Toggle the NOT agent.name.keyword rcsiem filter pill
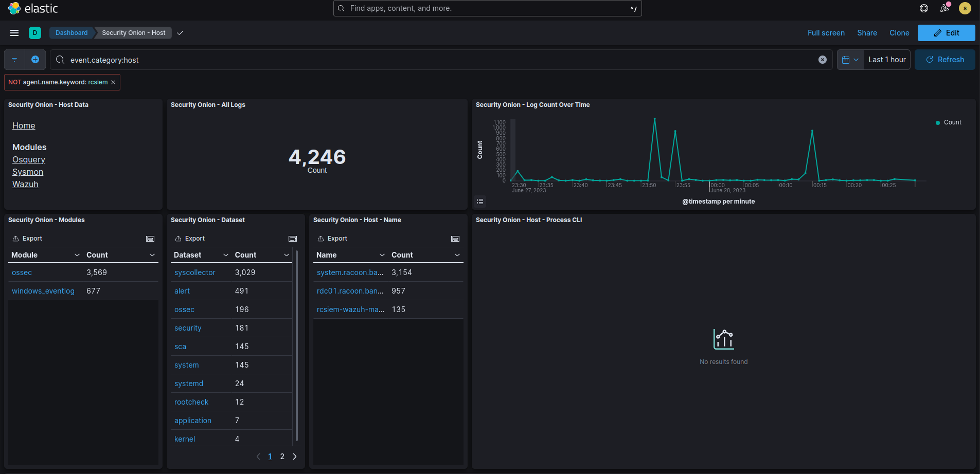This screenshot has width=980, height=474. [57, 82]
